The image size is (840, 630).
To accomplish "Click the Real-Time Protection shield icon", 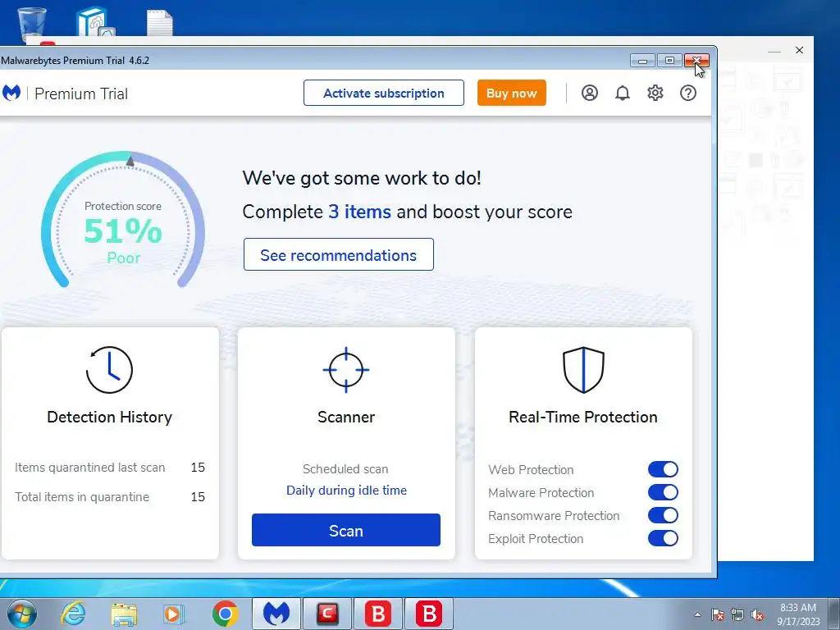I will click(x=583, y=370).
